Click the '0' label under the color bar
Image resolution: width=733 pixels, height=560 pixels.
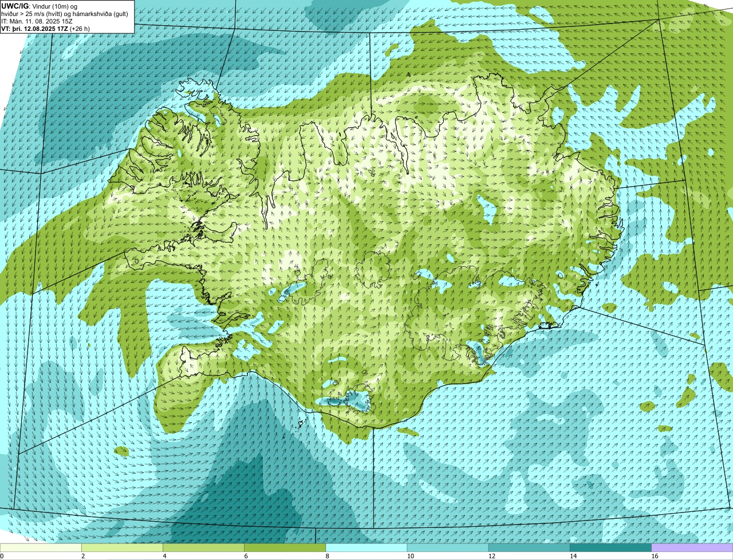click(2, 556)
